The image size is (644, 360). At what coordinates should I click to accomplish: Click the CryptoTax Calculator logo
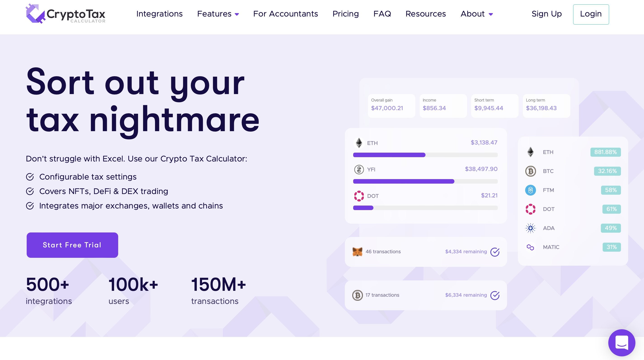click(66, 14)
